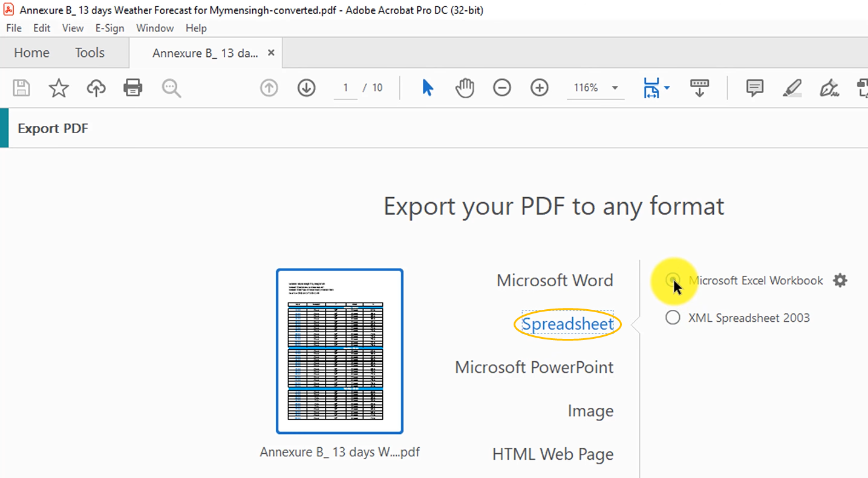Choose Microsoft Word export format
Image resolution: width=868 pixels, height=478 pixels.
[555, 280]
